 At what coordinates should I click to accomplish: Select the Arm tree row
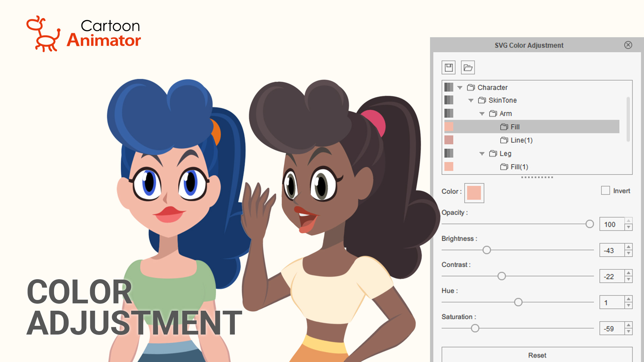pos(532,114)
